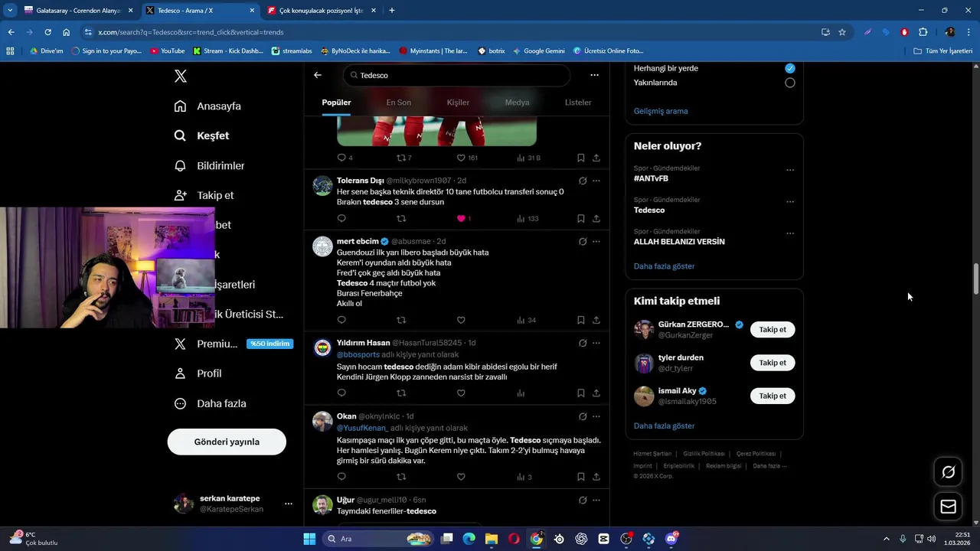View analytics on mert ebcim post
This screenshot has width=980, height=551.
click(x=526, y=320)
